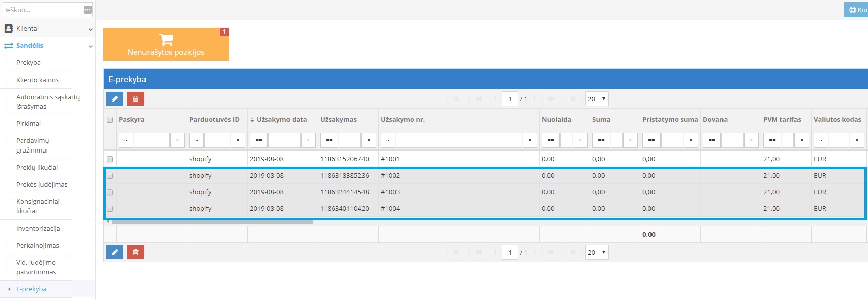Clear the Paskyra column filter

177,140
